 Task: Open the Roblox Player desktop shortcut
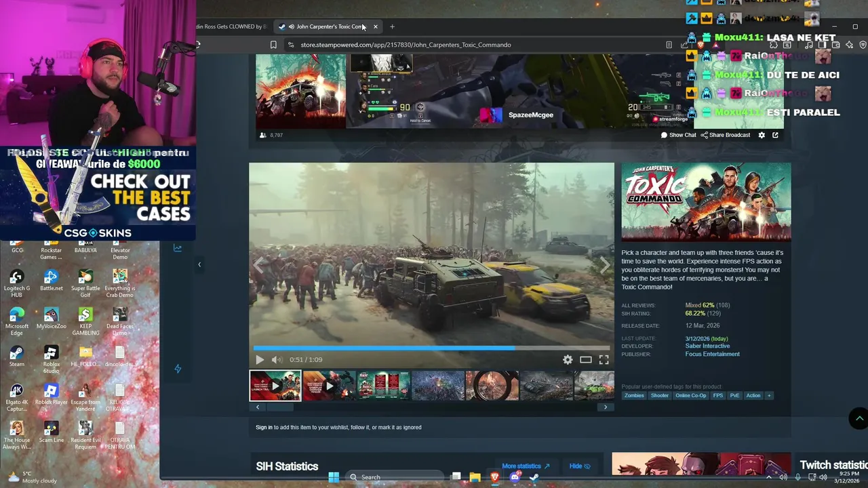(x=51, y=394)
